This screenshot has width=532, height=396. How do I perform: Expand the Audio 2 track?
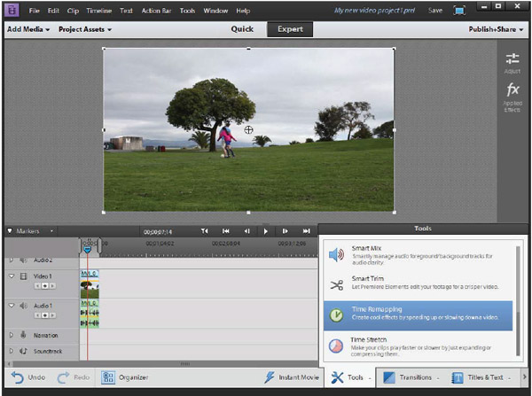[x=12, y=260]
